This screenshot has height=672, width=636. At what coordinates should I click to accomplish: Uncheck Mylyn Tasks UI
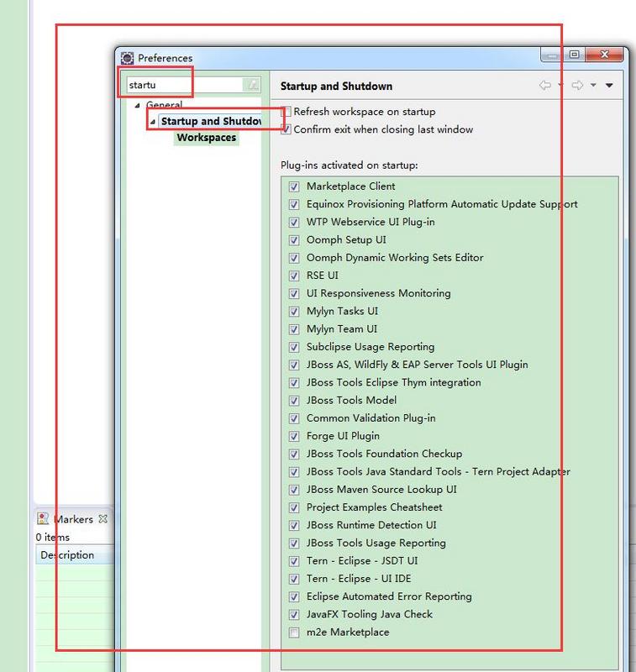[x=294, y=312]
